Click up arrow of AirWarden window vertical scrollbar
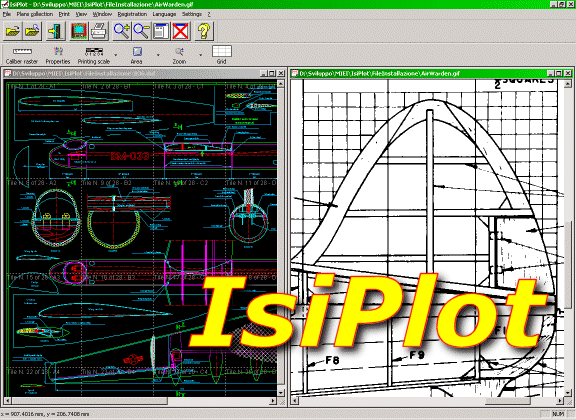576x420 pixels. (x=568, y=84)
